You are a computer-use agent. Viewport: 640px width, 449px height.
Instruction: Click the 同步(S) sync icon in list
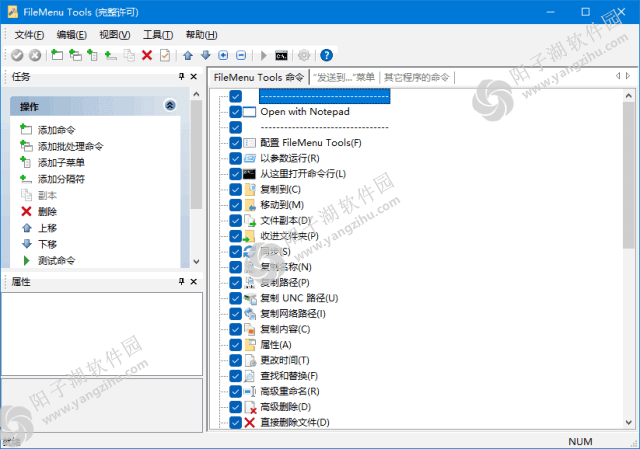tap(249, 251)
